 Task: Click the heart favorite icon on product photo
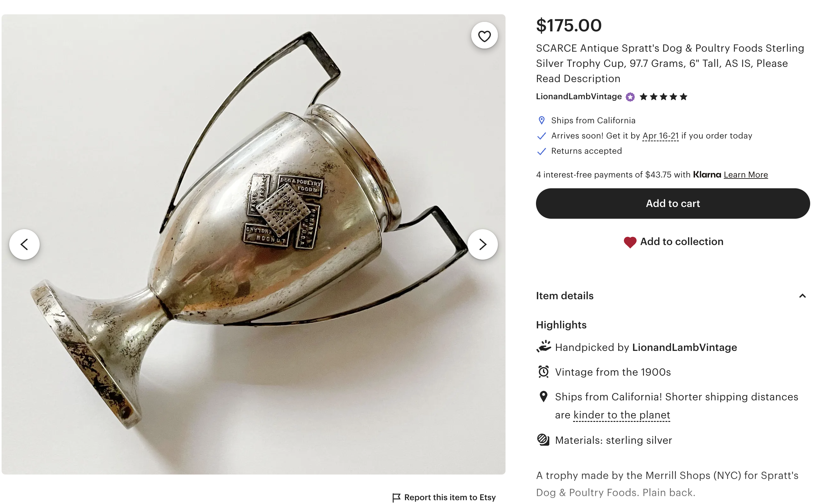point(484,36)
